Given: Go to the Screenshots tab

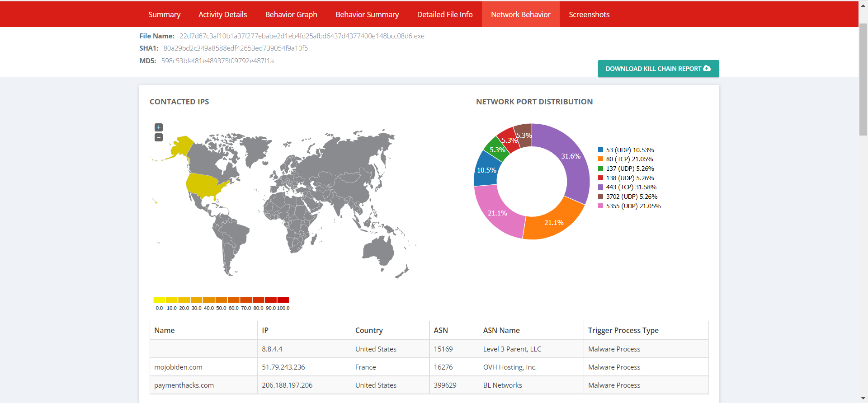Looking at the screenshot, I should (x=589, y=14).
